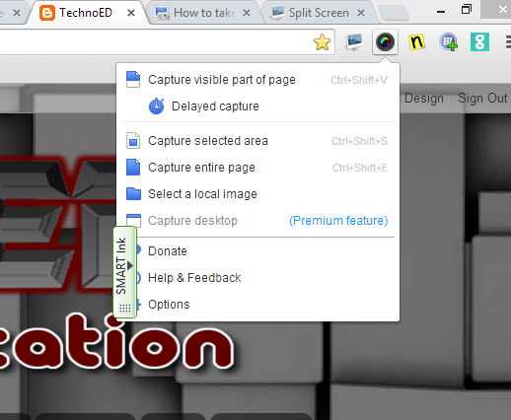
Task: Click the Premium feature link
Action: (x=338, y=221)
